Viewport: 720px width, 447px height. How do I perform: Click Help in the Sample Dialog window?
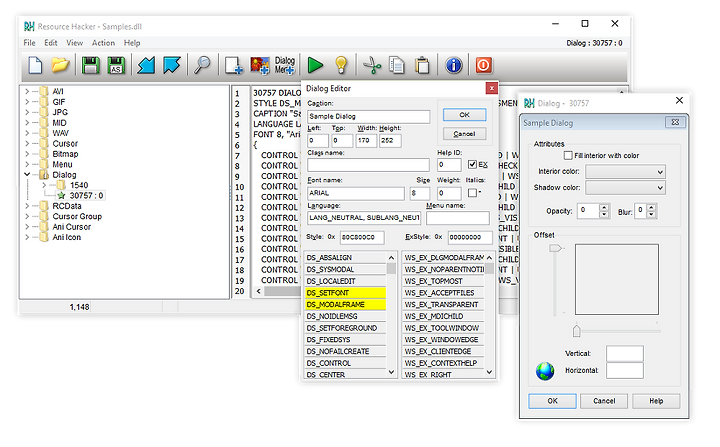(656, 401)
